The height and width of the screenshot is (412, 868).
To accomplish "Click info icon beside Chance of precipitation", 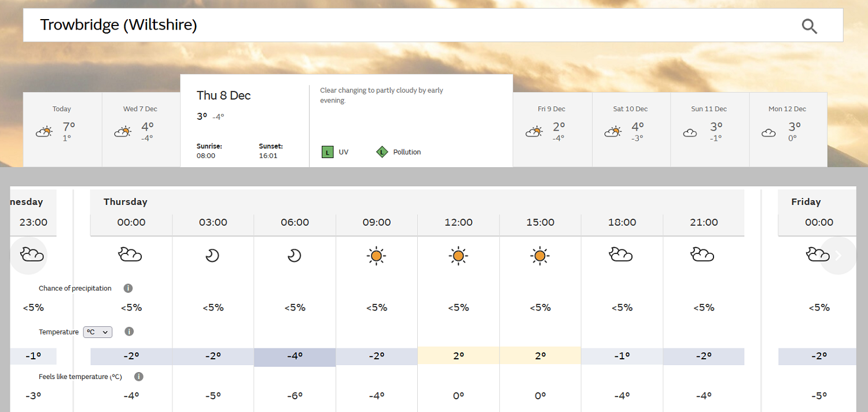I will pos(128,288).
